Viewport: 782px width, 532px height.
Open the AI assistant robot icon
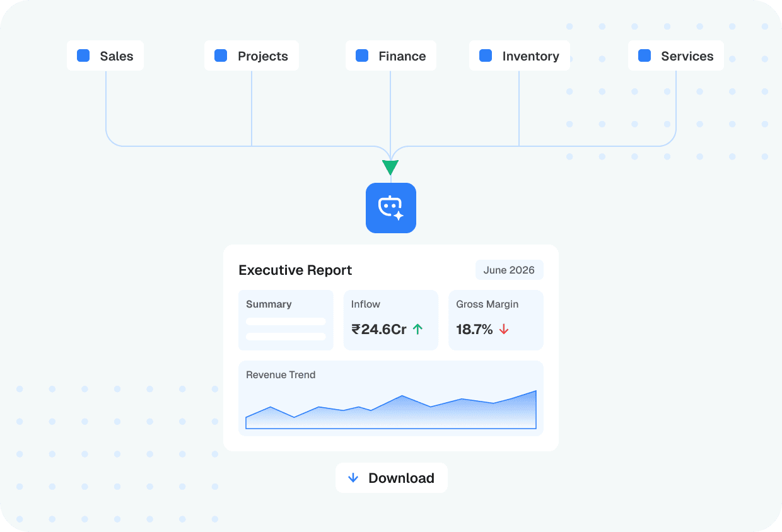391,208
